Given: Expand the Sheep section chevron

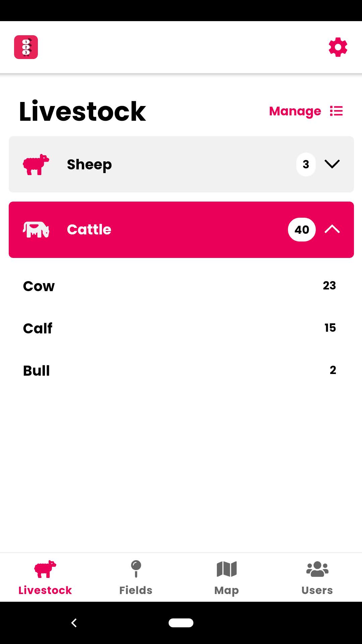Looking at the screenshot, I should tap(332, 164).
